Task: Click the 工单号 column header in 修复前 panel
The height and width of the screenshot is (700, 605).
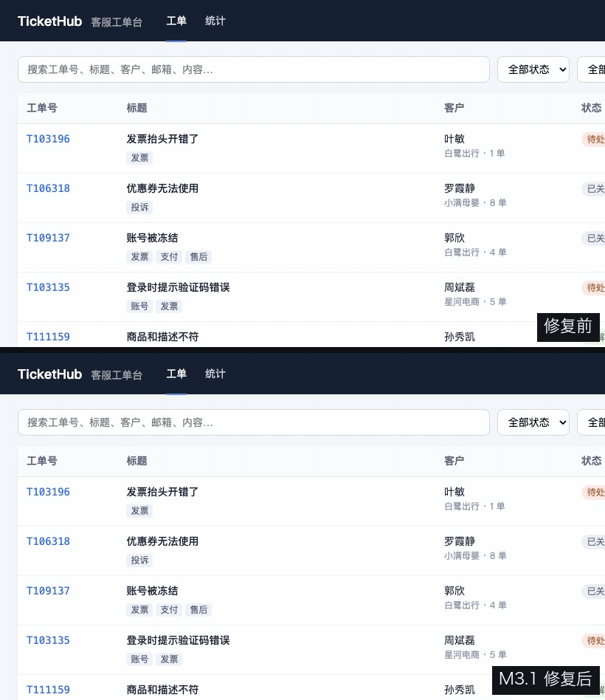Action: point(42,108)
